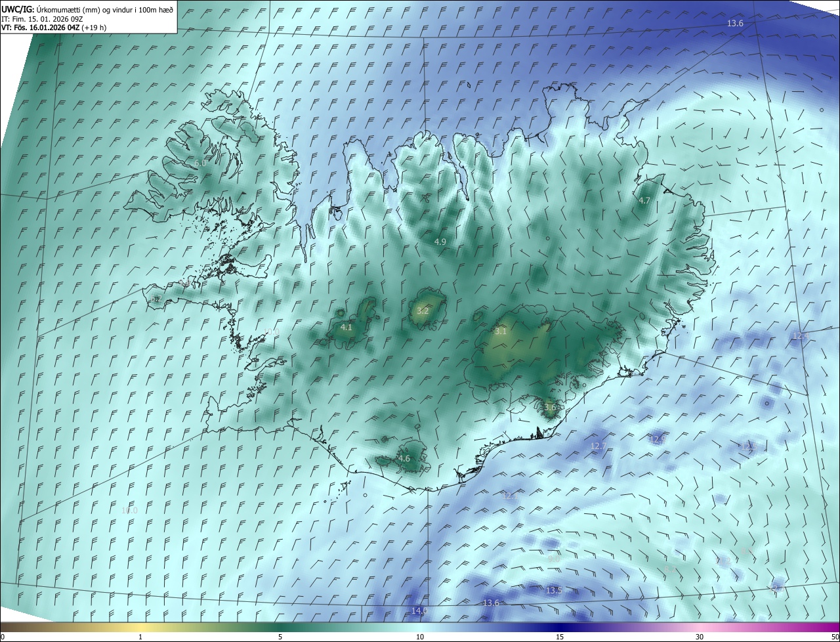Click the '0' tick on the colour scale

(x=3, y=637)
